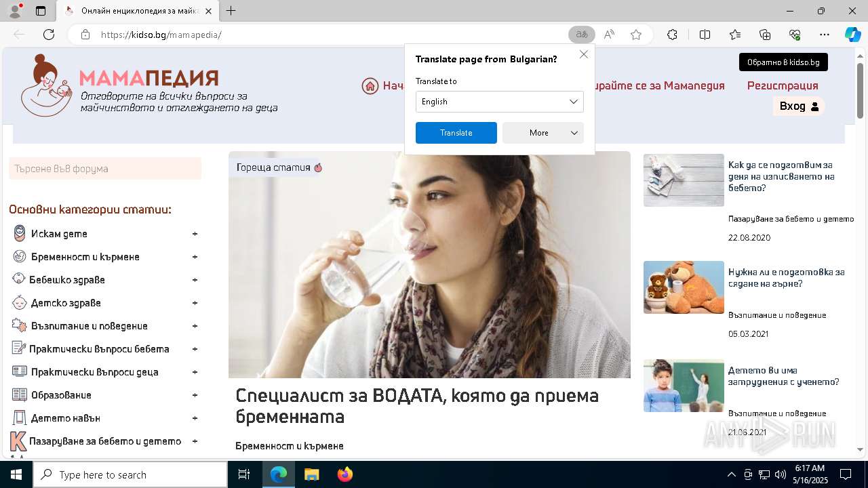868x488 pixels.
Task: Open the Translate to language dropdown
Action: (x=499, y=102)
